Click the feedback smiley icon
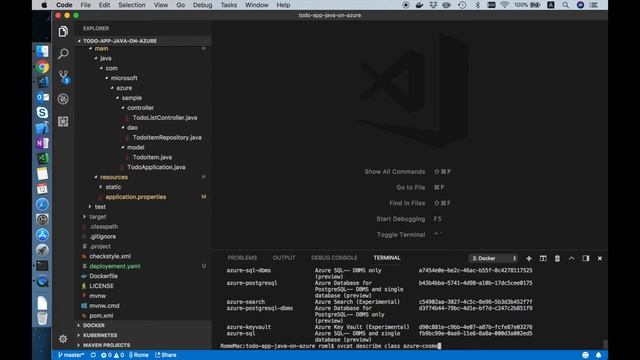 (585, 355)
